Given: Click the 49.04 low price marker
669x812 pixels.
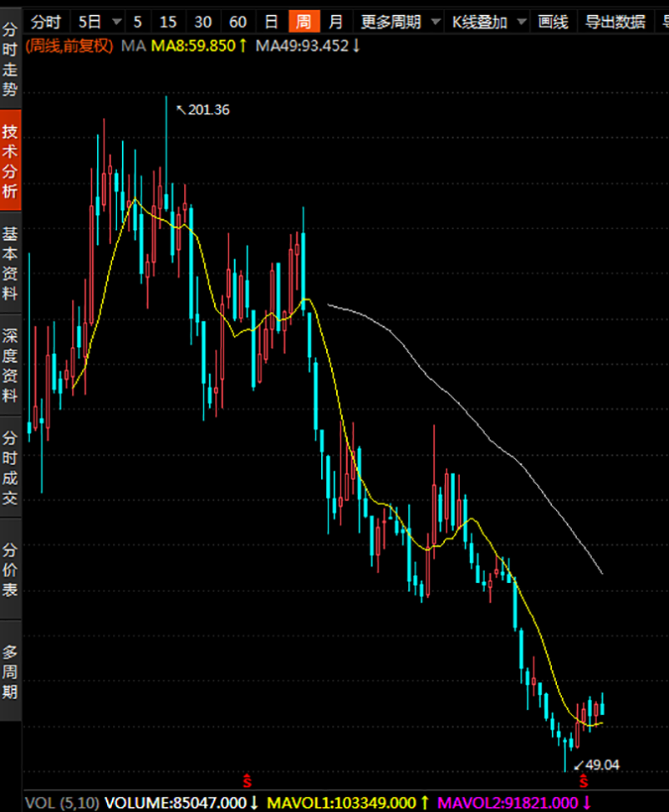Looking at the screenshot, I should click(x=596, y=765).
